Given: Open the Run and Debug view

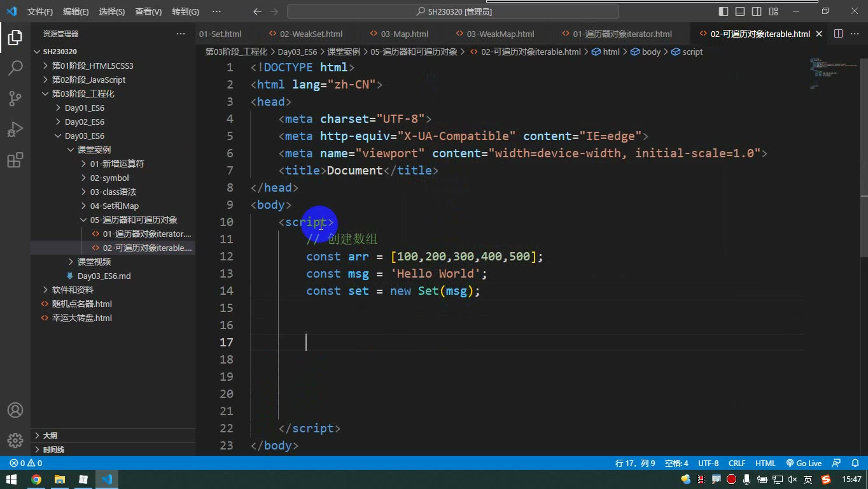Looking at the screenshot, I should [15, 129].
